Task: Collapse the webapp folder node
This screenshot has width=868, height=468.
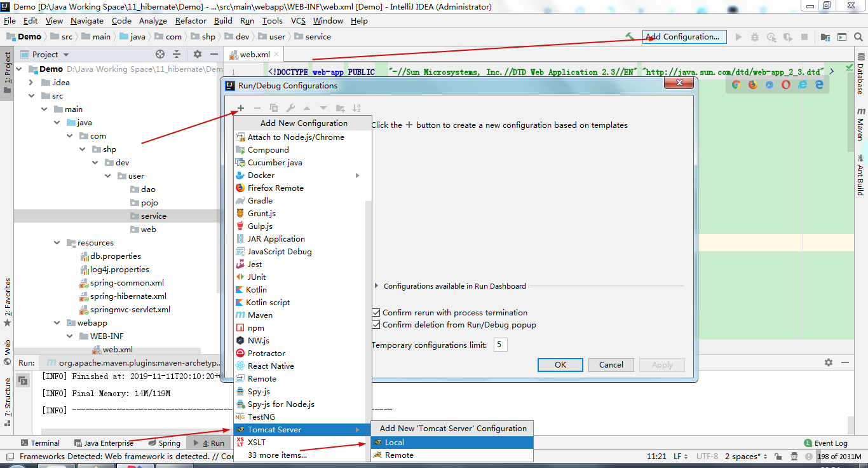Action: tap(57, 323)
